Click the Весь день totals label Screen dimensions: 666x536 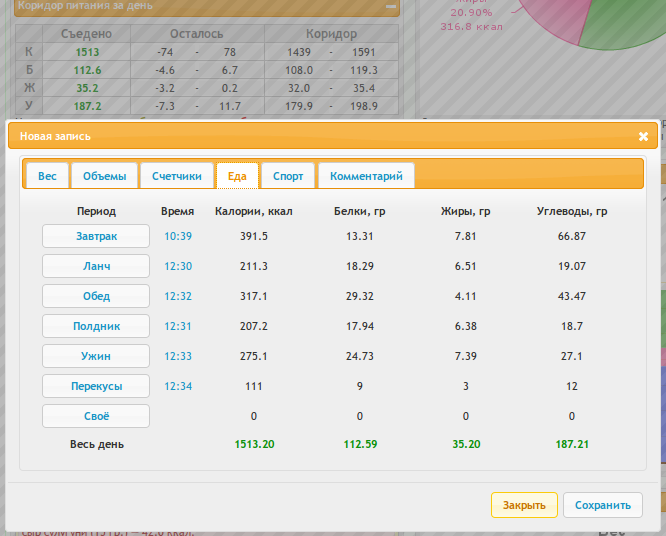tap(97, 444)
